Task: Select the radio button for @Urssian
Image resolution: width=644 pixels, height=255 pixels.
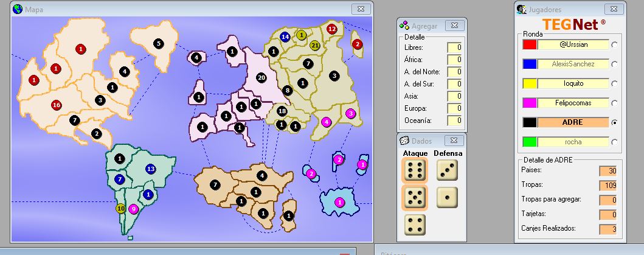Action: [x=614, y=44]
